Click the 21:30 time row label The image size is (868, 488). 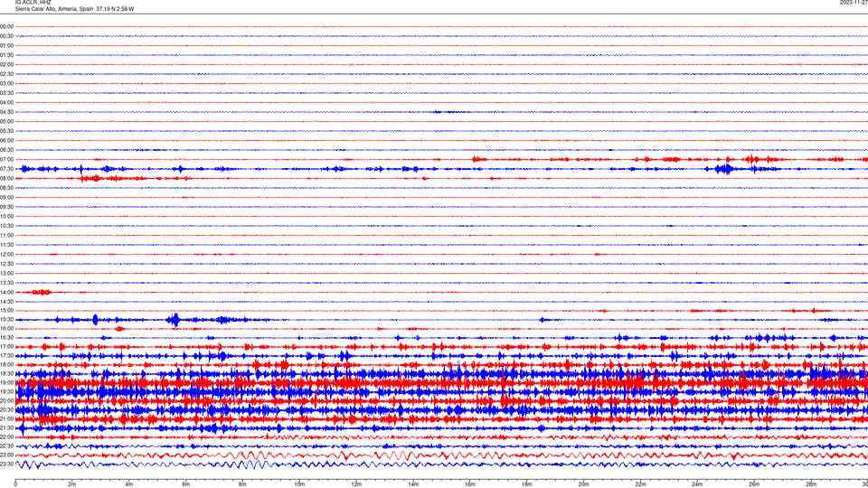pyautogui.click(x=6, y=427)
